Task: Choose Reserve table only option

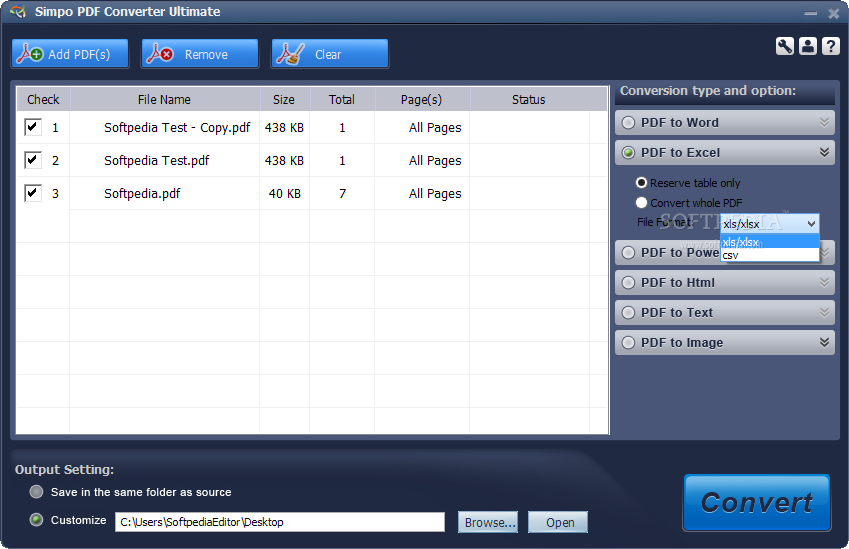Action: click(641, 183)
